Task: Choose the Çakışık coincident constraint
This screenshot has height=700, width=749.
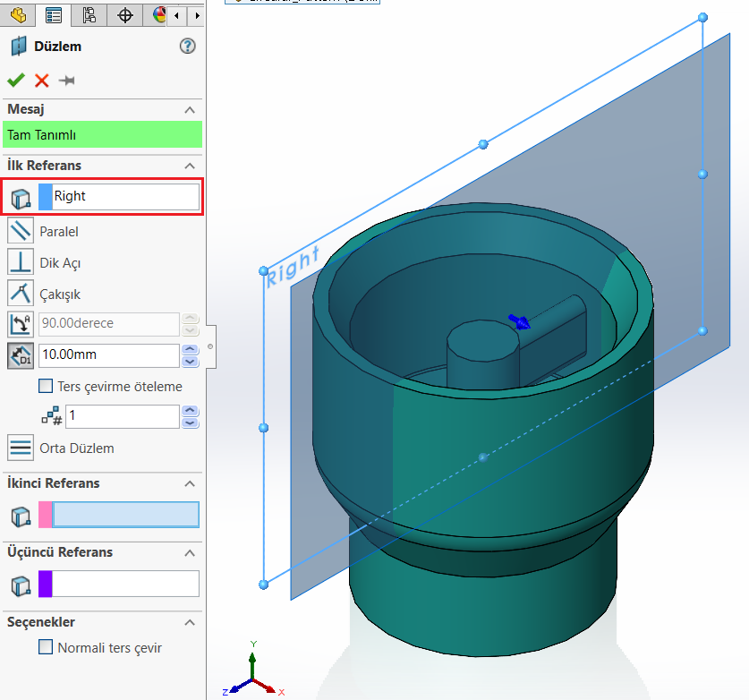Action: coord(20,294)
